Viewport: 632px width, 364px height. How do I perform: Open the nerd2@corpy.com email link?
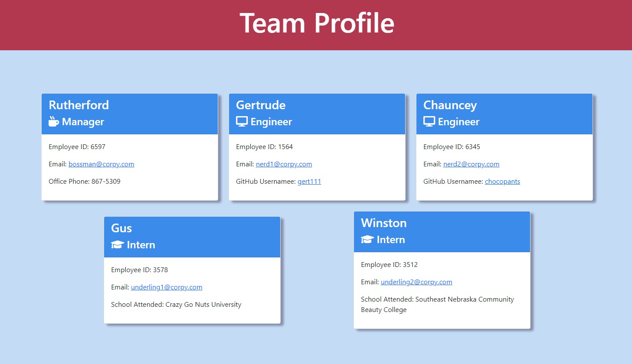(471, 164)
